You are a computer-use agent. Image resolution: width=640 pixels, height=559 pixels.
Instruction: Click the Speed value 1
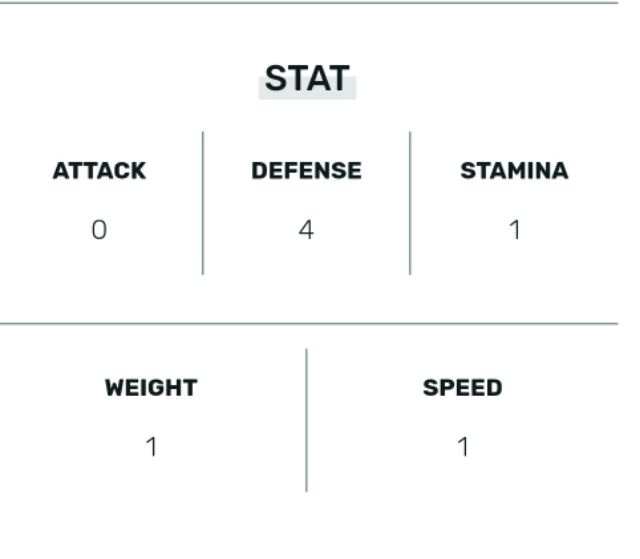[x=462, y=447]
